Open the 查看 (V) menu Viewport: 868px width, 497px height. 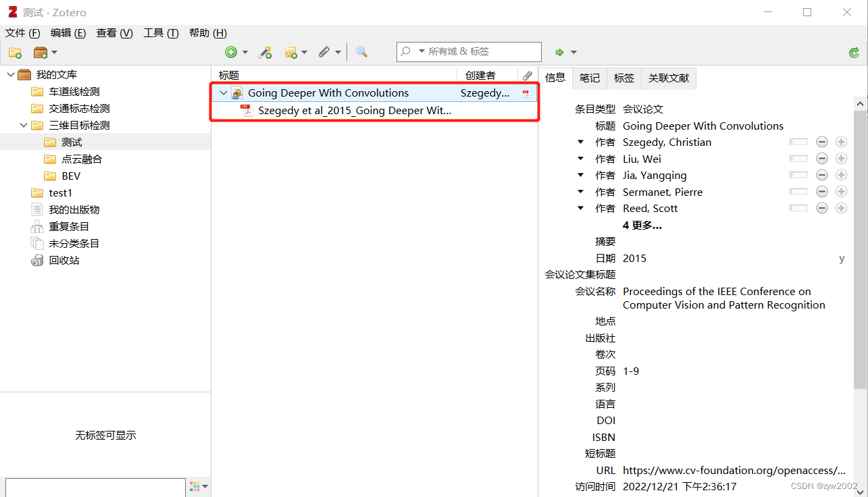[x=115, y=33]
